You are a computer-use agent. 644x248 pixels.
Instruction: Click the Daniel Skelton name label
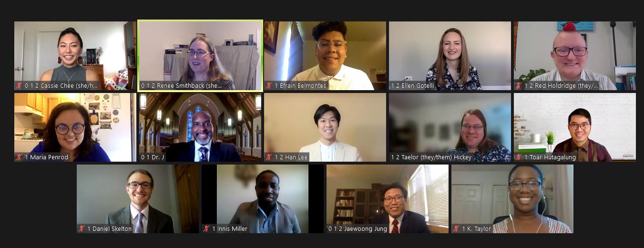click(109, 228)
